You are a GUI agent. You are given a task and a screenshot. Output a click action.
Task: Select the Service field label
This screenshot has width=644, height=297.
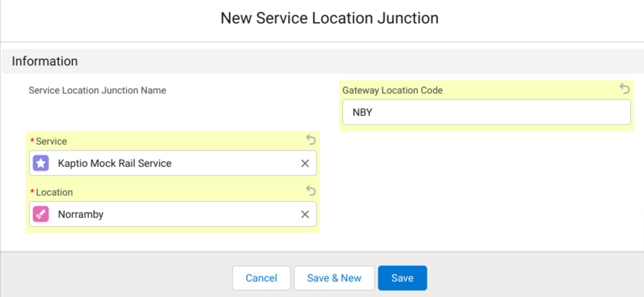[52, 141]
